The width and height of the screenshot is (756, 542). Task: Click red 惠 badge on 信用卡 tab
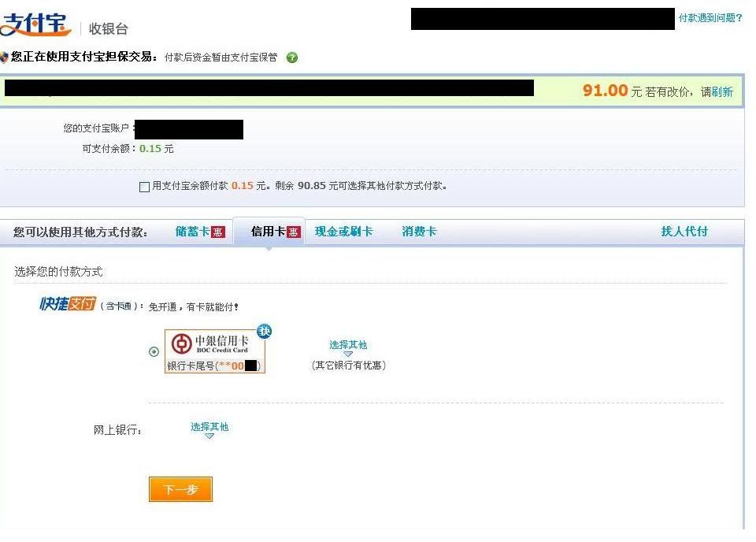294,232
